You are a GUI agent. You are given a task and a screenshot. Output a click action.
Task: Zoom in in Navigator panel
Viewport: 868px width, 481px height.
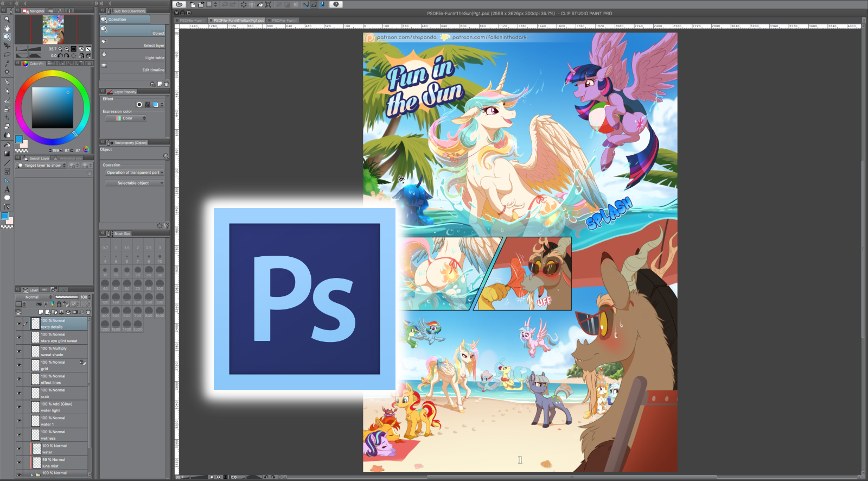pyautogui.click(x=67, y=49)
